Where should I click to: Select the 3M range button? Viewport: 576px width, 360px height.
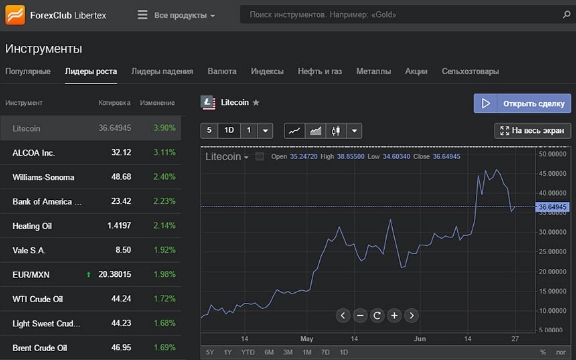[x=288, y=352]
